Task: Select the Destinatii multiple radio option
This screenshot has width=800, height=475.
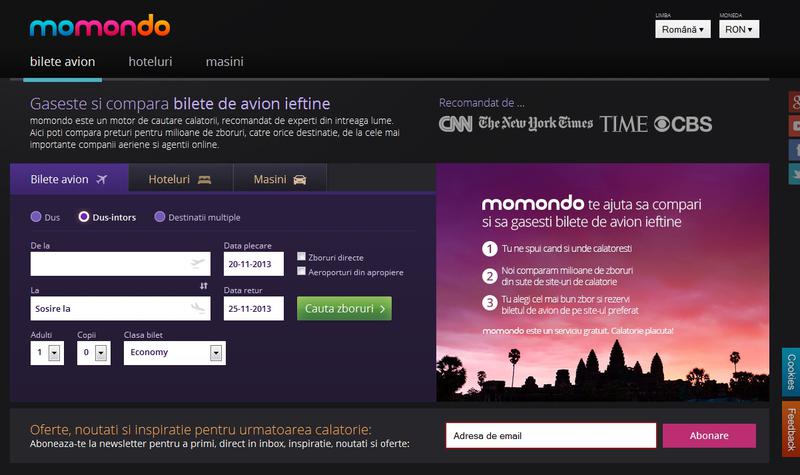Action: (x=160, y=217)
